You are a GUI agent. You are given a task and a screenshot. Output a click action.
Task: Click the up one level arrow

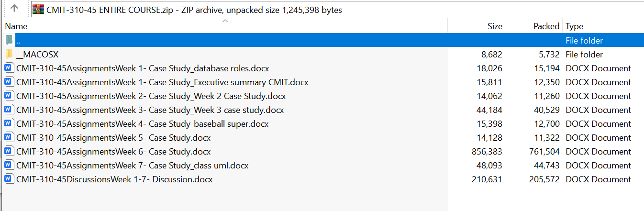point(14,9)
